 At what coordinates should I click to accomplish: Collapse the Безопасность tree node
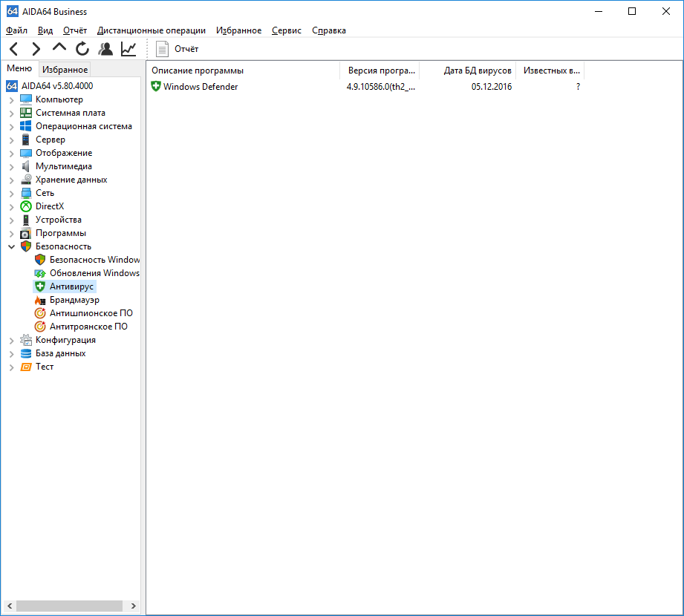click(12, 246)
